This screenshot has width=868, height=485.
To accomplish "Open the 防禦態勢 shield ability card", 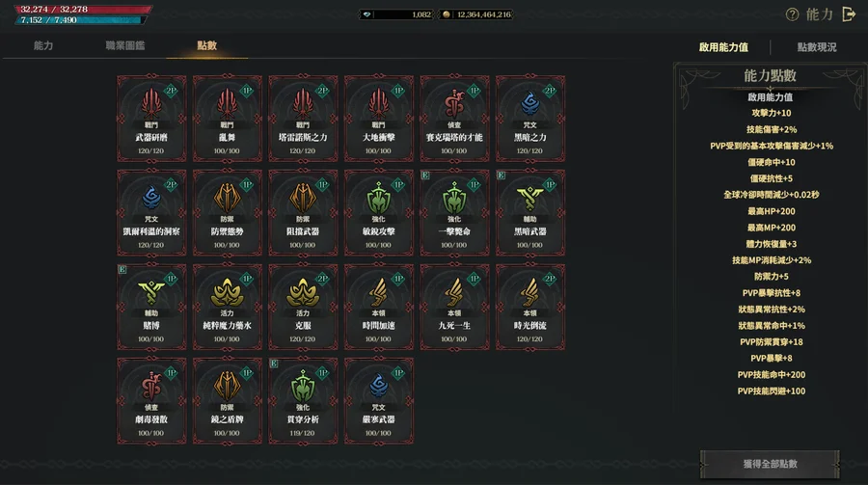I will (227, 212).
